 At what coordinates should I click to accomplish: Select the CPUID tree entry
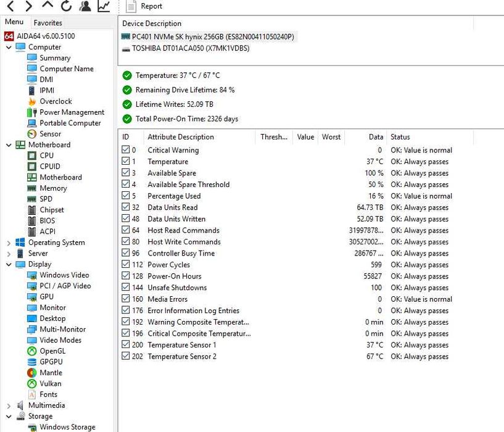50,166
